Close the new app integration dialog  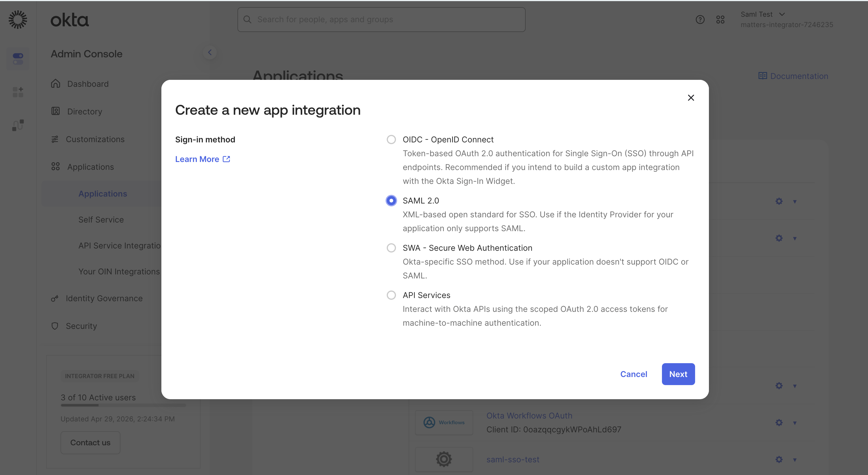point(691,98)
